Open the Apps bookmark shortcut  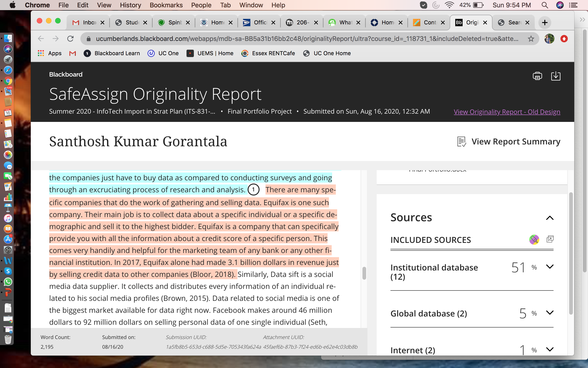50,53
